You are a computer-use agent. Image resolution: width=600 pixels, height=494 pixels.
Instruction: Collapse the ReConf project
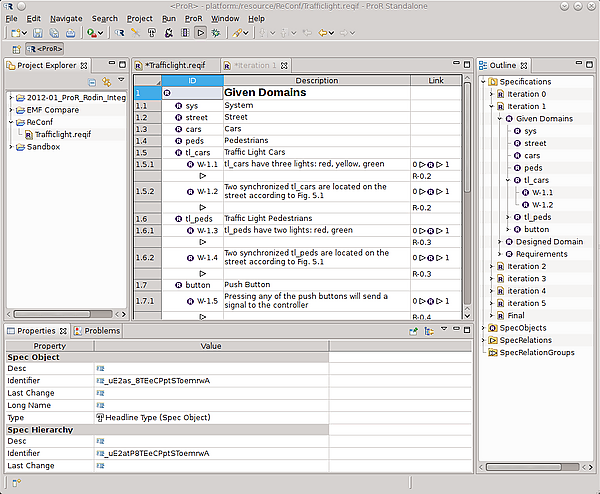pos(11,122)
